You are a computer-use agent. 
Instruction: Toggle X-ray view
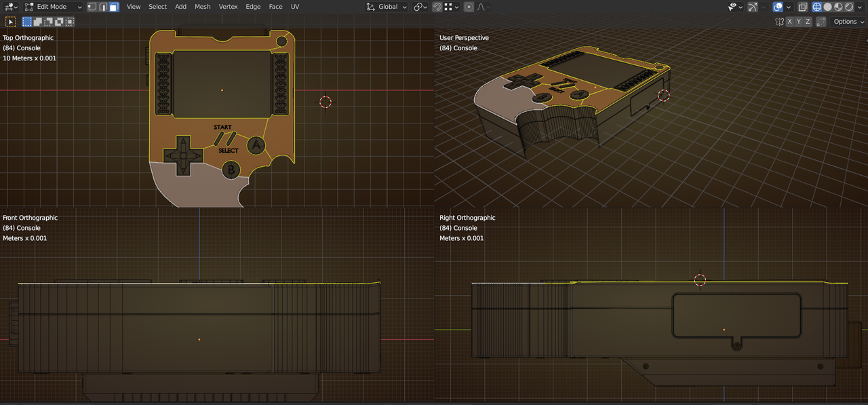(x=802, y=7)
